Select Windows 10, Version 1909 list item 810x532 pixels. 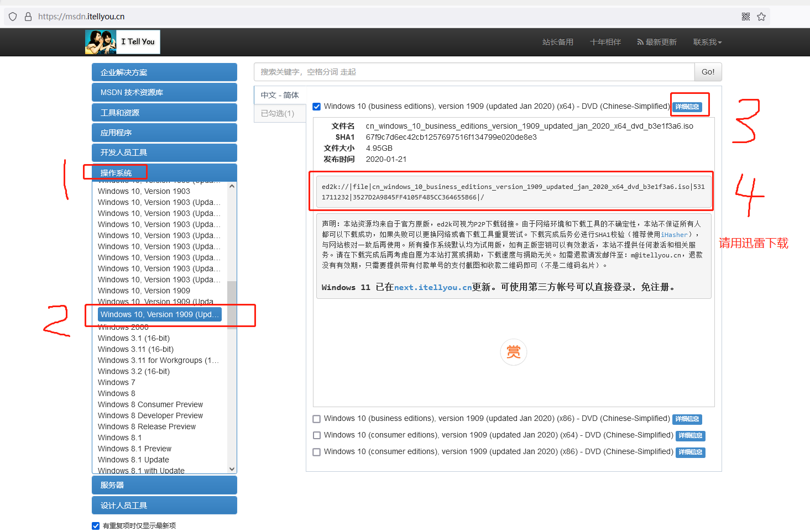144,291
